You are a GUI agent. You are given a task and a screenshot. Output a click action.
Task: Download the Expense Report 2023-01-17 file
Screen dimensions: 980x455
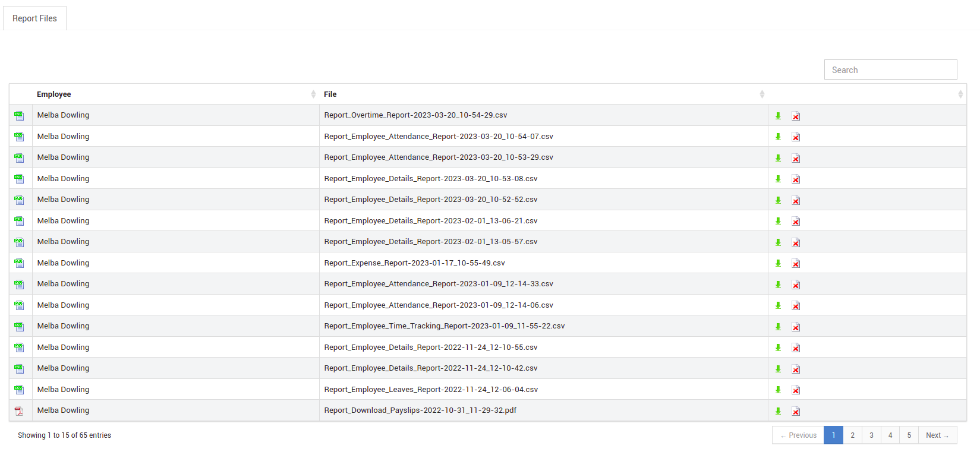(778, 263)
